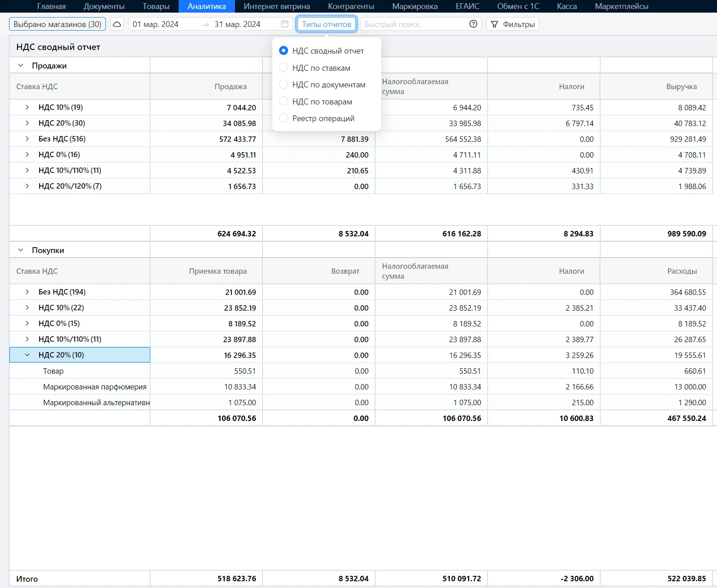Click sales total 624 694.32
717x588 pixels.
(237, 234)
